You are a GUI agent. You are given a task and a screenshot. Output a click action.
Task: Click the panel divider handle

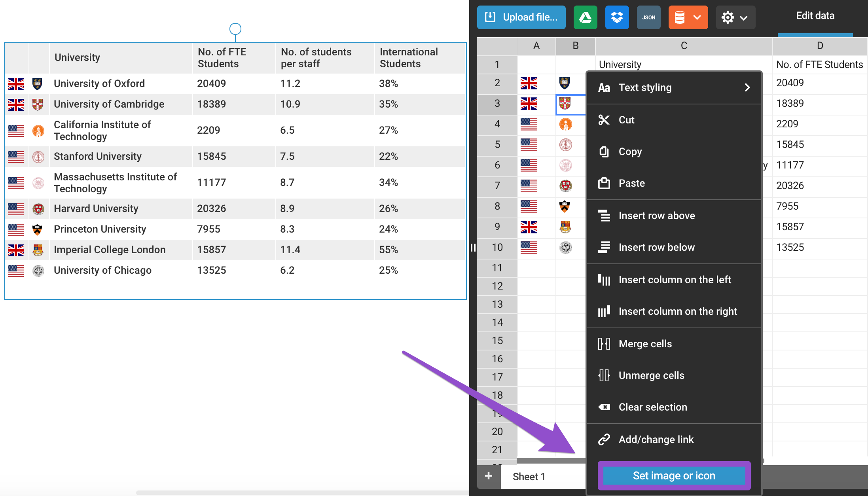pyautogui.click(x=473, y=248)
